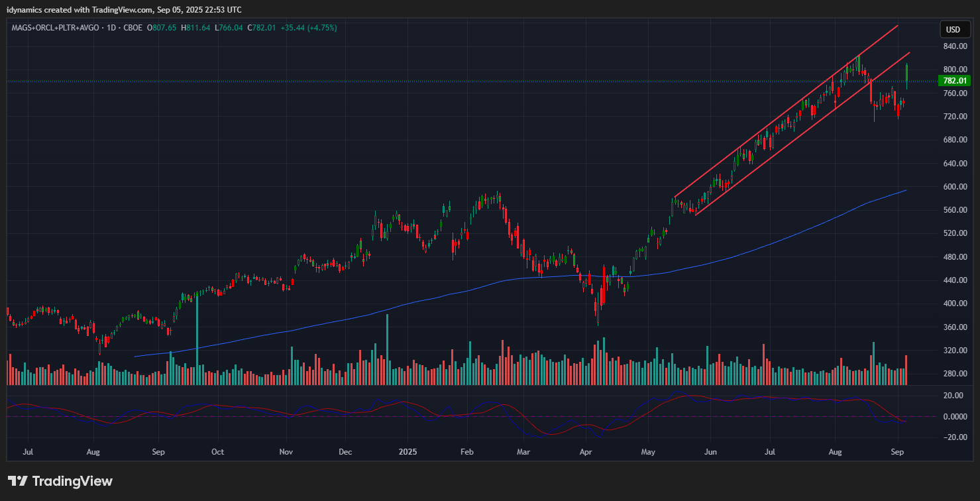The image size is (980, 501).
Task: Click the Dec date label
Action: click(x=345, y=452)
